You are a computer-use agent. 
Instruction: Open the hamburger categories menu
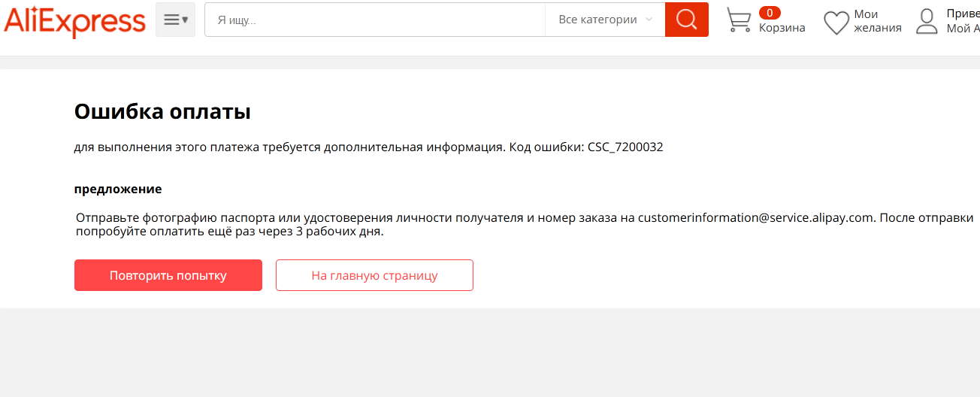(175, 20)
